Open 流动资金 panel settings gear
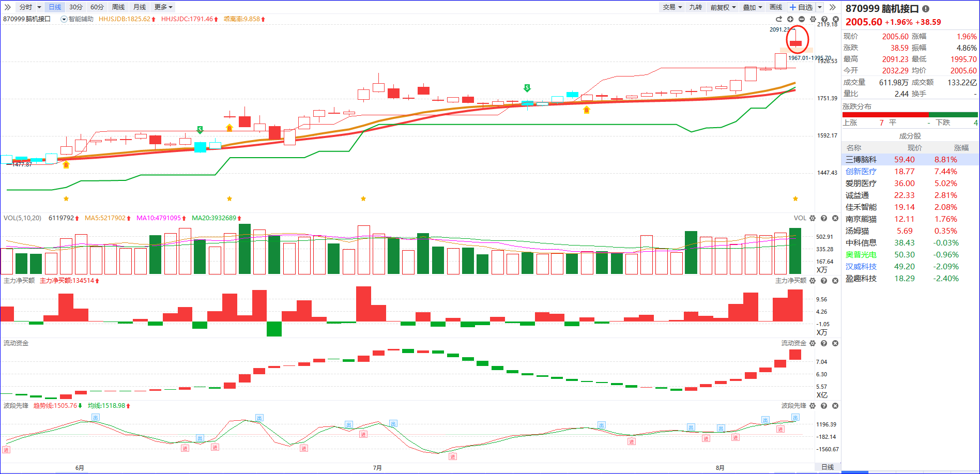Viewport: 980px width, 474px height. coord(813,343)
